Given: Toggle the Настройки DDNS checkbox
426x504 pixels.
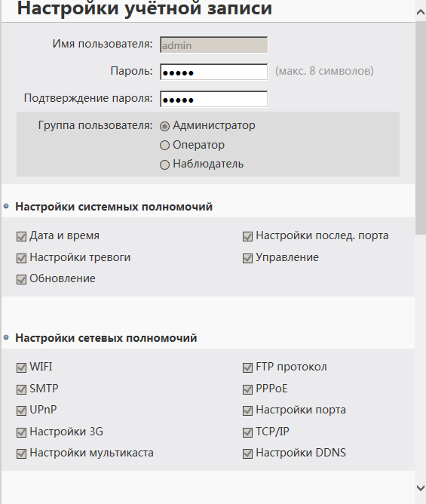Looking at the screenshot, I should pos(247,453).
